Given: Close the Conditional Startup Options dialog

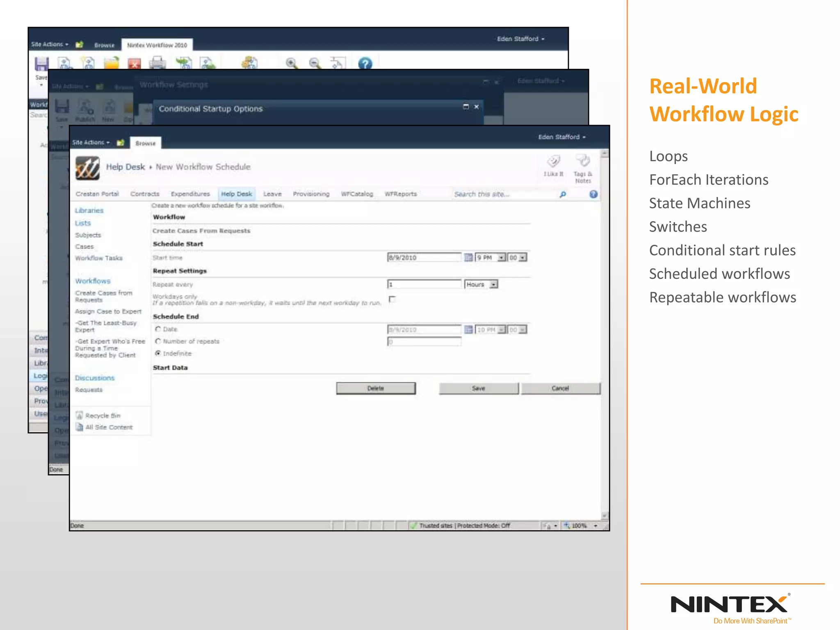Looking at the screenshot, I should [476, 107].
